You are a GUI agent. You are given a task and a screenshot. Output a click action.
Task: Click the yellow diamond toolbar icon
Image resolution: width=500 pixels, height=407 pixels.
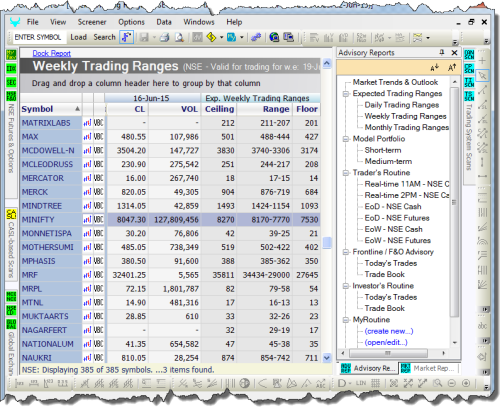(x=211, y=37)
